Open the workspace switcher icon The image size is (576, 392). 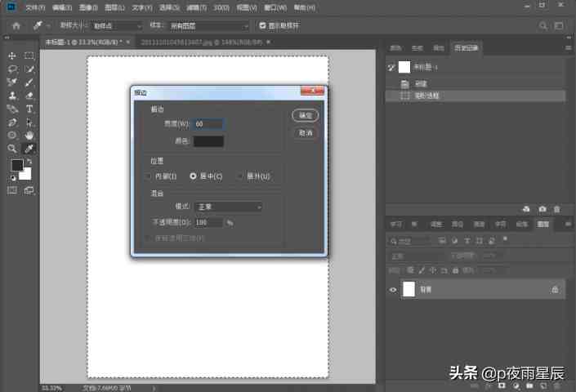point(559,25)
